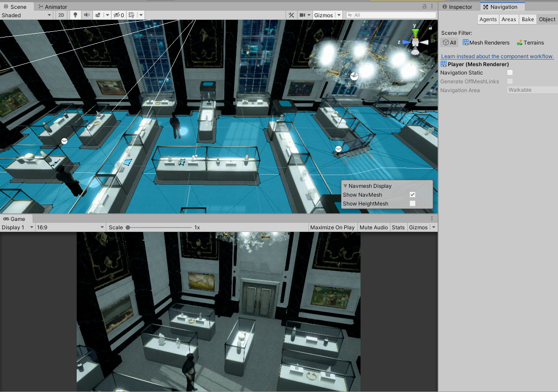The height and width of the screenshot is (392, 558).
Task: Toggle 2D view mode
Action: [x=61, y=15]
